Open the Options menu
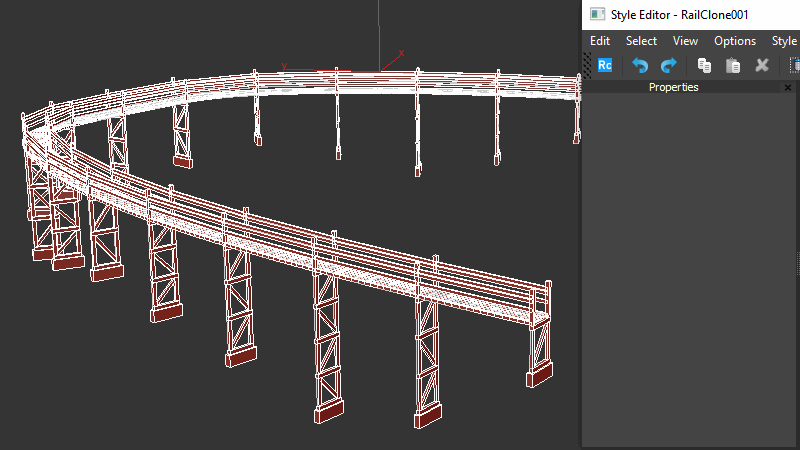This screenshot has width=800, height=450. [x=735, y=41]
